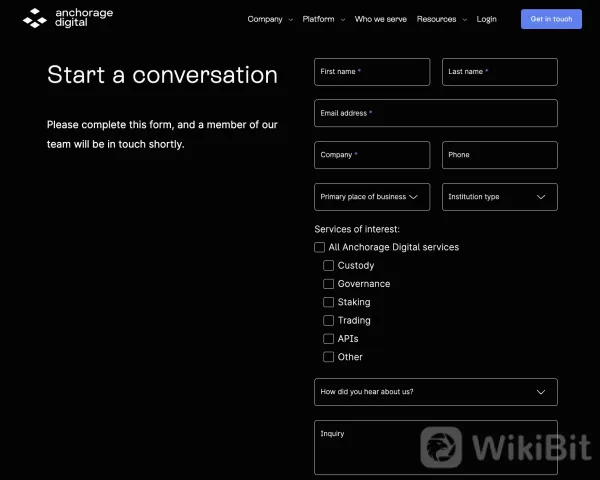This screenshot has width=600, height=480.
Task: Open Primary place of business dropdown
Action: pyautogui.click(x=372, y=197)
